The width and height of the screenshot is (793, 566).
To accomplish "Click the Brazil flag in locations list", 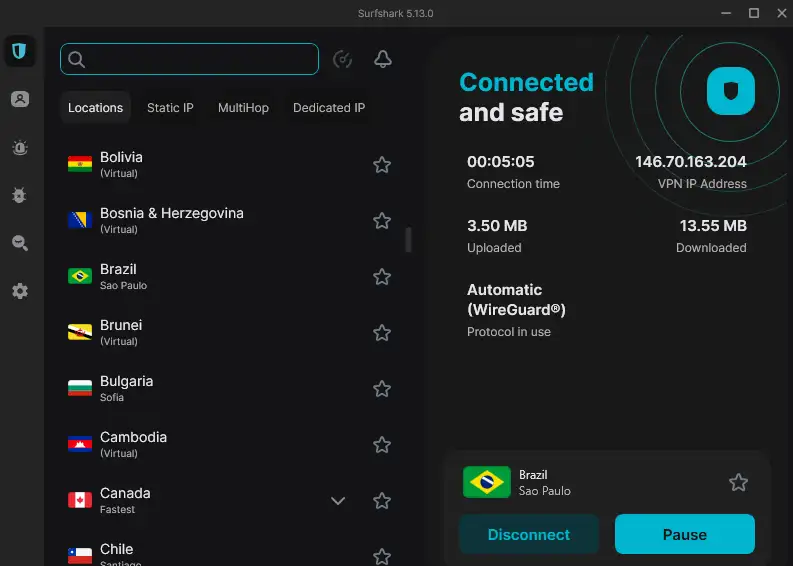I will 80,276.
